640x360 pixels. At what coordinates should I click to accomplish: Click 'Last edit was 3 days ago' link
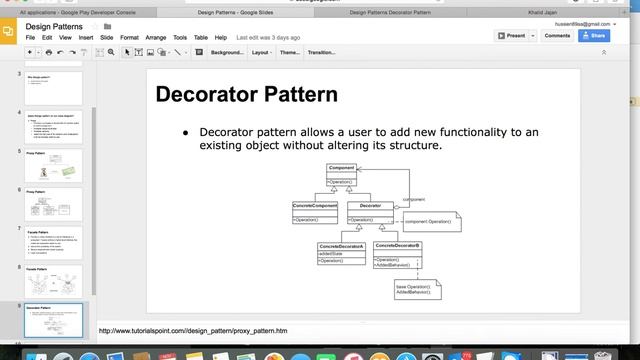click(268, 38)
